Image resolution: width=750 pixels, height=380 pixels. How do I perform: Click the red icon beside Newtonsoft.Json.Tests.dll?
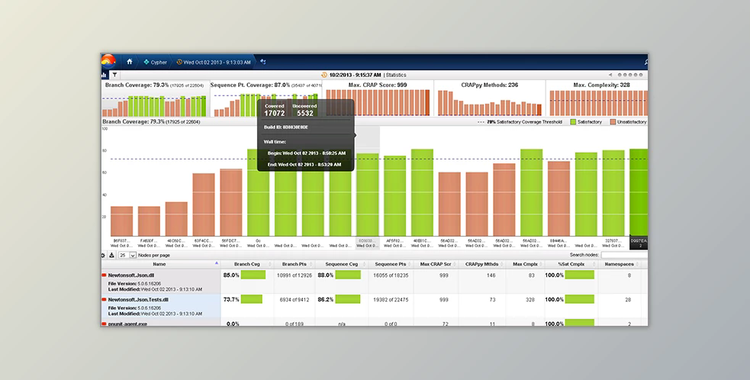104,300
